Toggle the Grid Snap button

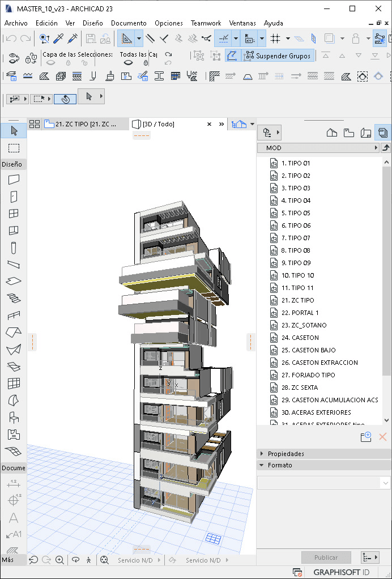pyautogui.click(x=275, y=39)
